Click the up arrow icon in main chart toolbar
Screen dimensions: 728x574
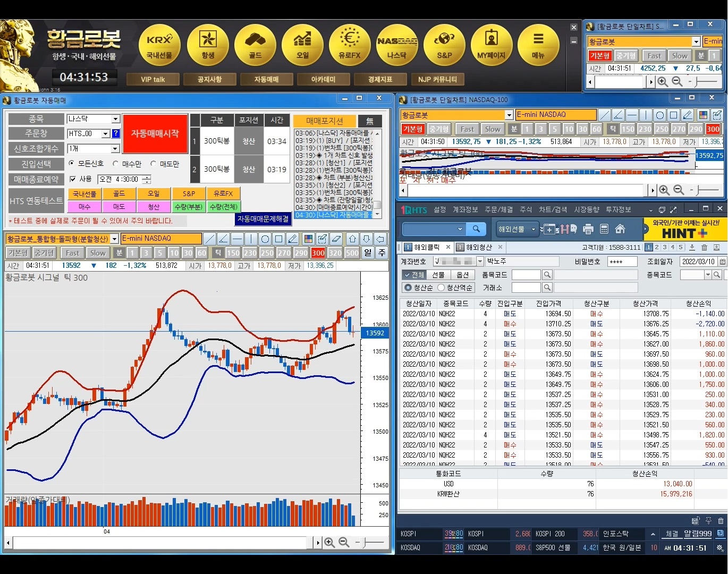click(x=352, y=239)
